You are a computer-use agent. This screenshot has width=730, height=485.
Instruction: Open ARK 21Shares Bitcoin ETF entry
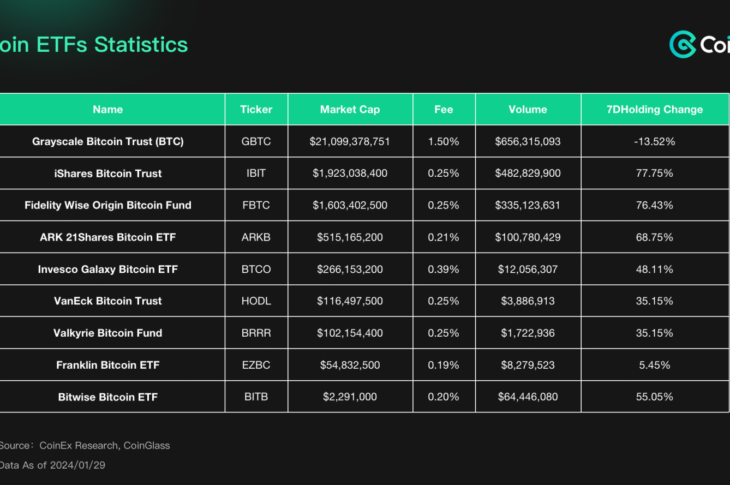108,237
